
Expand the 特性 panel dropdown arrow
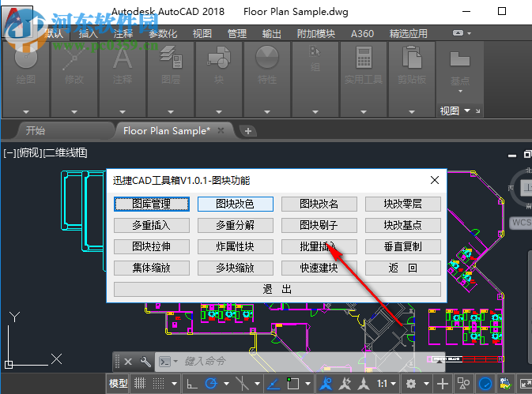click(x=267, y=112)
